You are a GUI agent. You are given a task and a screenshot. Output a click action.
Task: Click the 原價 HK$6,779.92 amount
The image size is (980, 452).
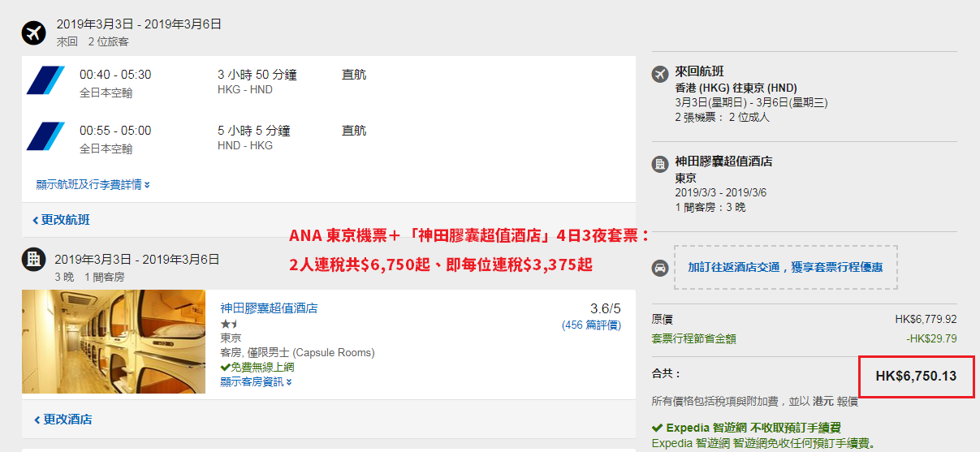pyautogui.click(x=926, y=320)
